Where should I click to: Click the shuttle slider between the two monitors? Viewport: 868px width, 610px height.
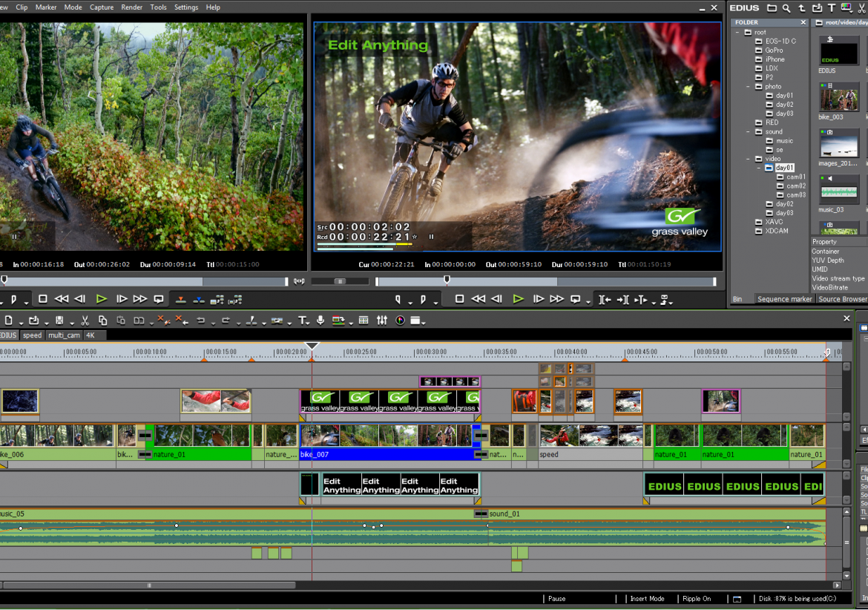point(341,281)
